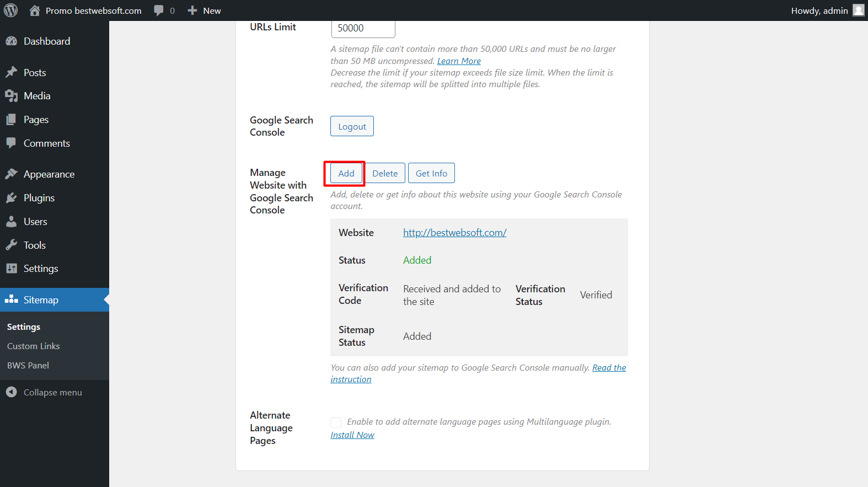Click the Promo bestwebsoft.com site name
Screen dimensions: 868x487
point(94,10)
